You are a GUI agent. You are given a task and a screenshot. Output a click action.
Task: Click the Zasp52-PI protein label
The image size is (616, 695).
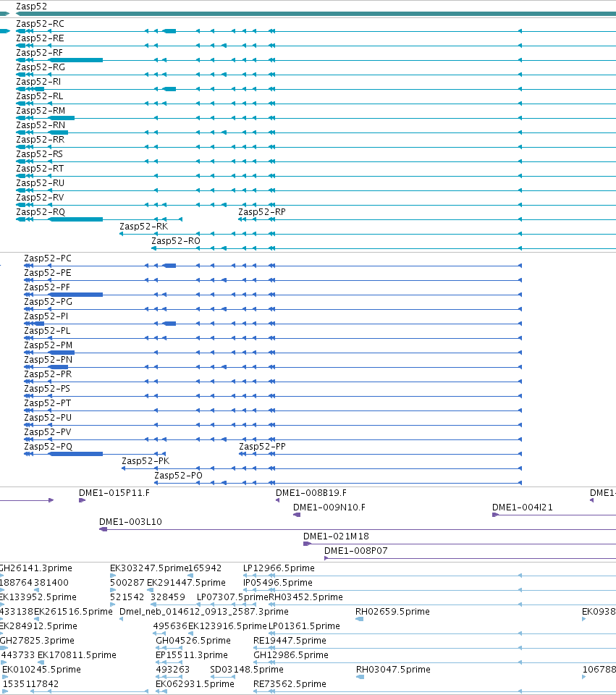point(46,316)
